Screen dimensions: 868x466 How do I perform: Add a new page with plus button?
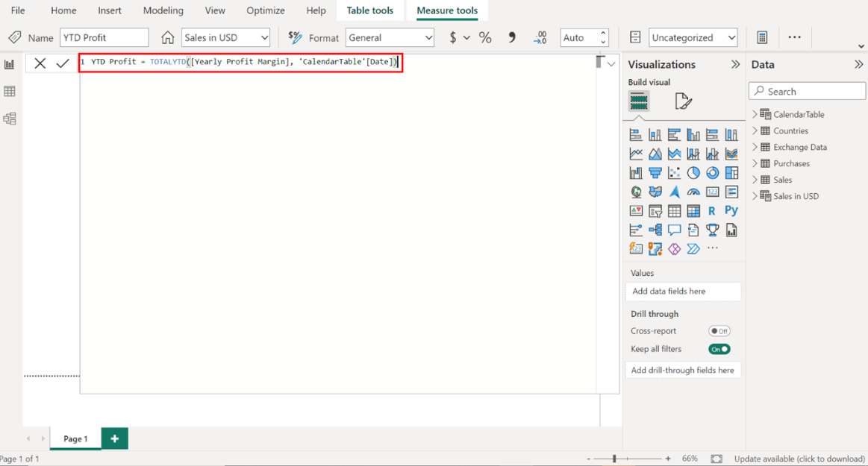pos(115,438)
